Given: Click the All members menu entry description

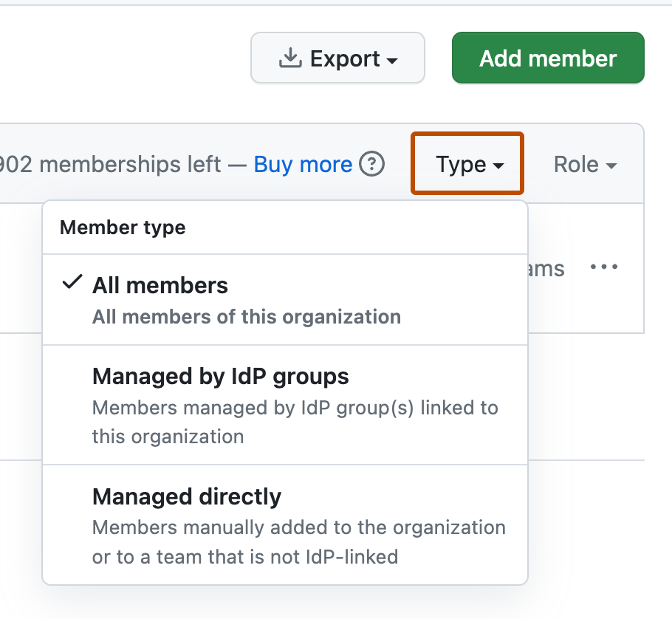Looking at the screenshot, I should [x=245, y=316].
